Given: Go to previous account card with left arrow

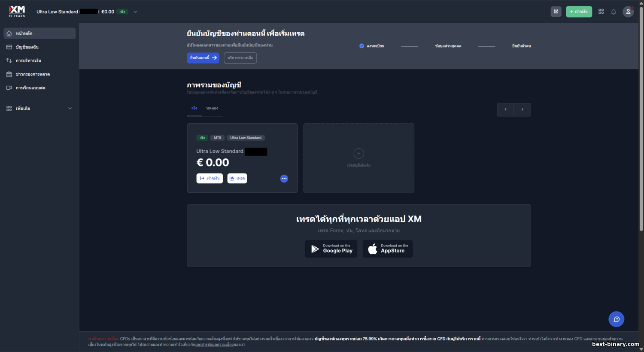Looking at the screenshot, I should point(505,109).
